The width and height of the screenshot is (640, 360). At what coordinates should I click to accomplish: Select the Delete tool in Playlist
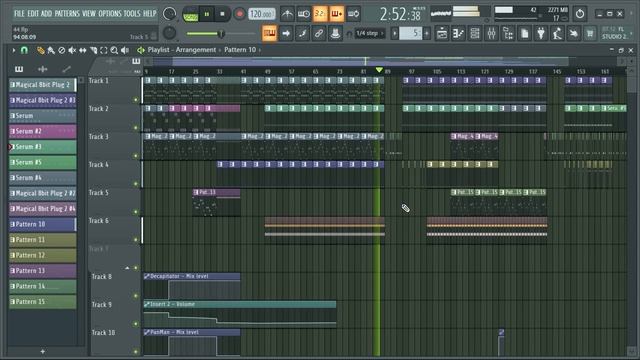[x=62, y=50]
